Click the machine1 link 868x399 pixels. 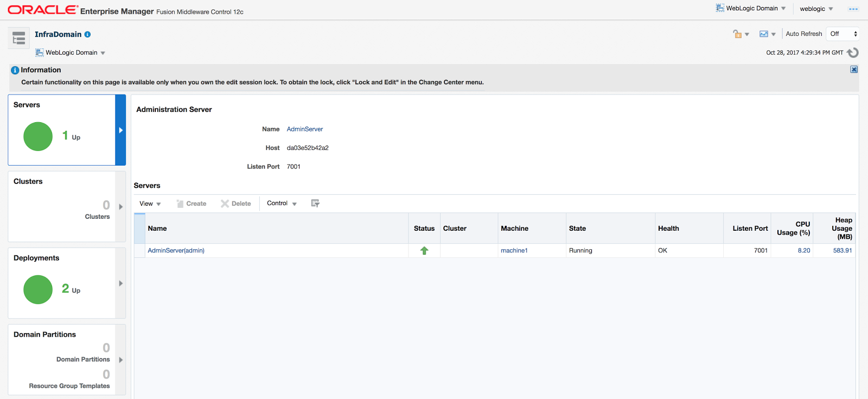click(x=514, y=251)
